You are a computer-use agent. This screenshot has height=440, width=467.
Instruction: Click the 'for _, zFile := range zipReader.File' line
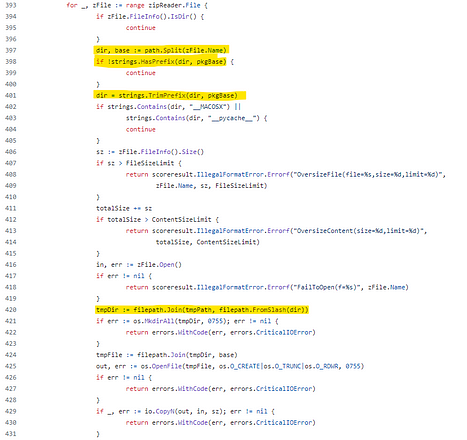coord(137,5)
